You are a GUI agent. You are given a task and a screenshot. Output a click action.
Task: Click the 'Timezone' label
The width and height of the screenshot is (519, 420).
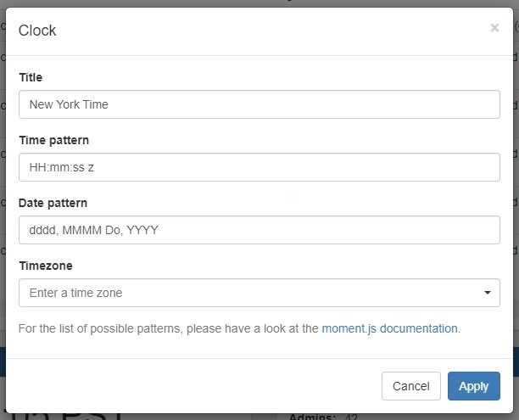coord(45,266)
